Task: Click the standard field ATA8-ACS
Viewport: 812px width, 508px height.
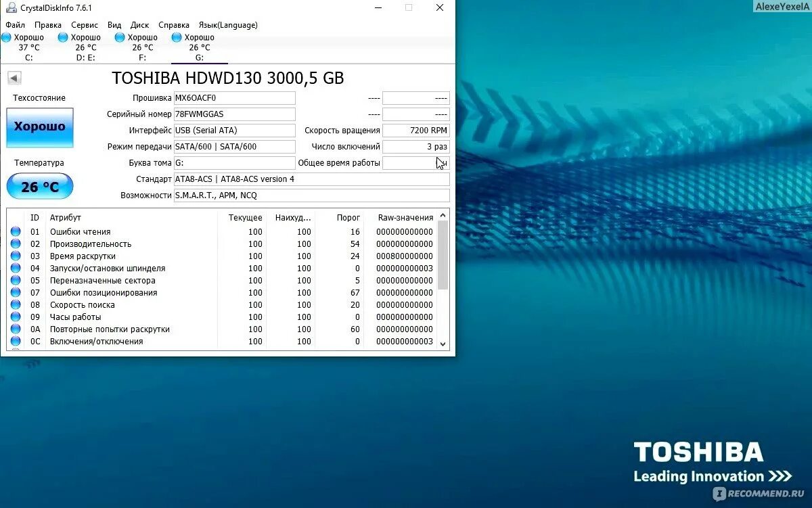Action: pyautogui.click(x=311, y=179)
